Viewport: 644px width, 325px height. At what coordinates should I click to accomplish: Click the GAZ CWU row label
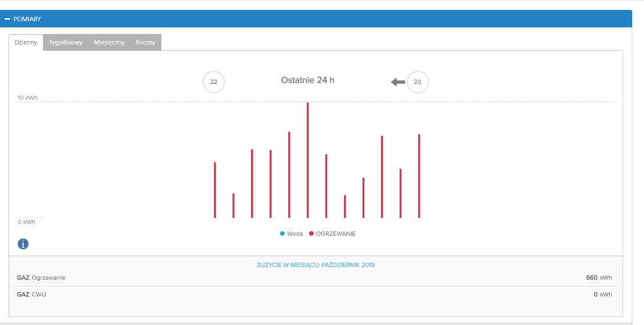coord(32,295)
